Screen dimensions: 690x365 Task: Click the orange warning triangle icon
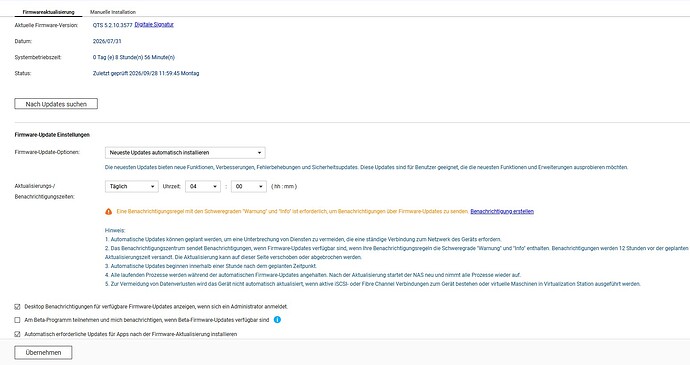pyautogui.click(x=108, y=212)
